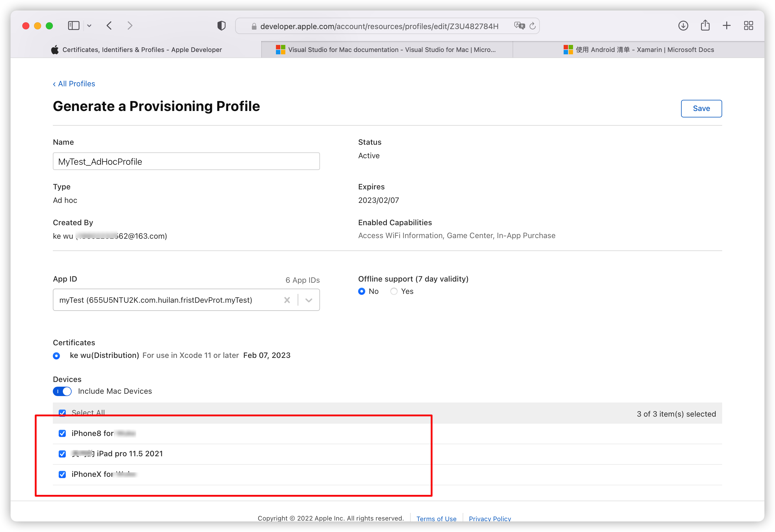Screen dimensions: 775x532
Task: Open the sidebar options dropdown arrow
Action: (x=89, y=26)
